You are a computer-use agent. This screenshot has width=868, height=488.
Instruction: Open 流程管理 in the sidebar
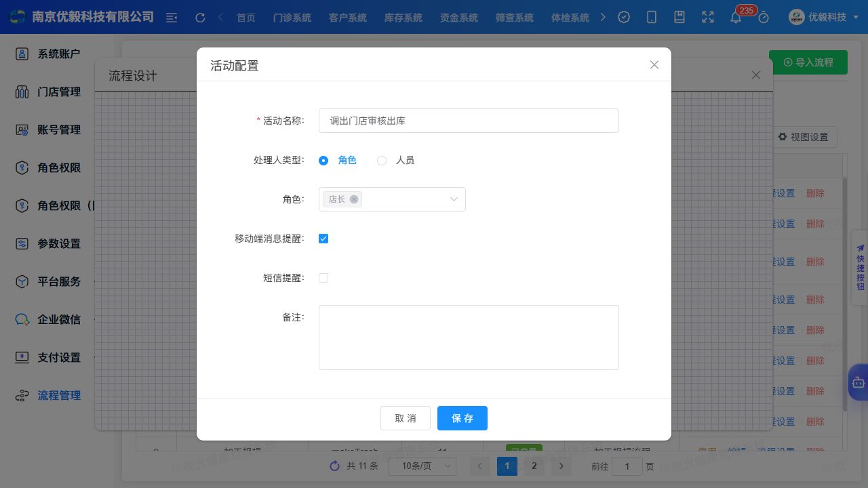[x=59, y=395]
